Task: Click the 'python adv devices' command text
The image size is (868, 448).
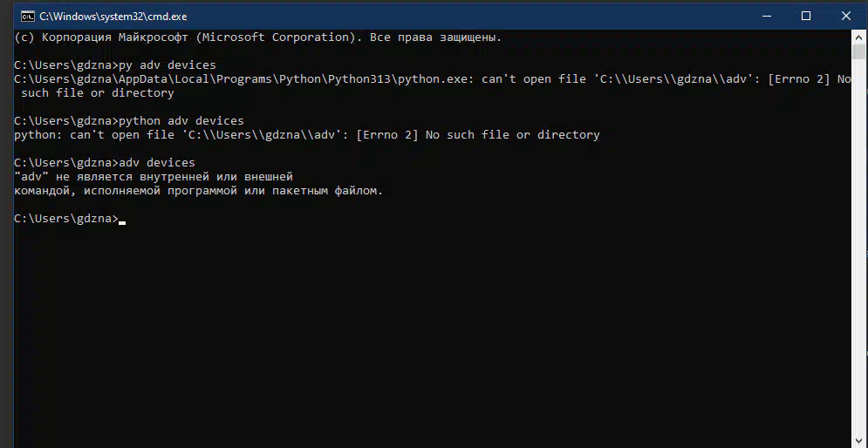Action: [x=181, y=120]
